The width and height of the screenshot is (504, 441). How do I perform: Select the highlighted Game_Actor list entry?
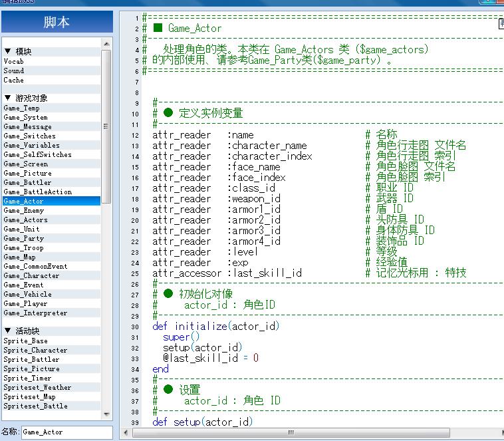(51, 202)
